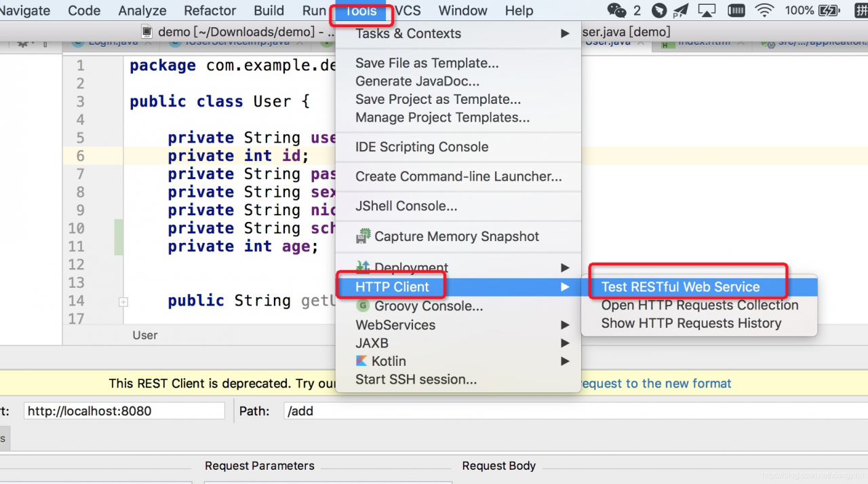This screenshot has height=484, width=868.
Task: Click Capture Memory Snapshot icon
Action: pyautogui.click(x=364, y=236)
